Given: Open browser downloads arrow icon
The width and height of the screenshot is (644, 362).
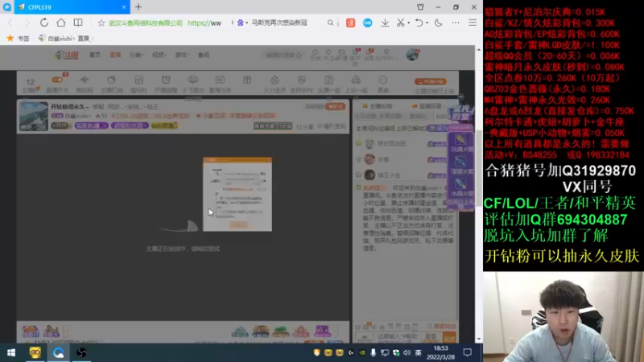Looking at the screenshot, I should (385, 23).
